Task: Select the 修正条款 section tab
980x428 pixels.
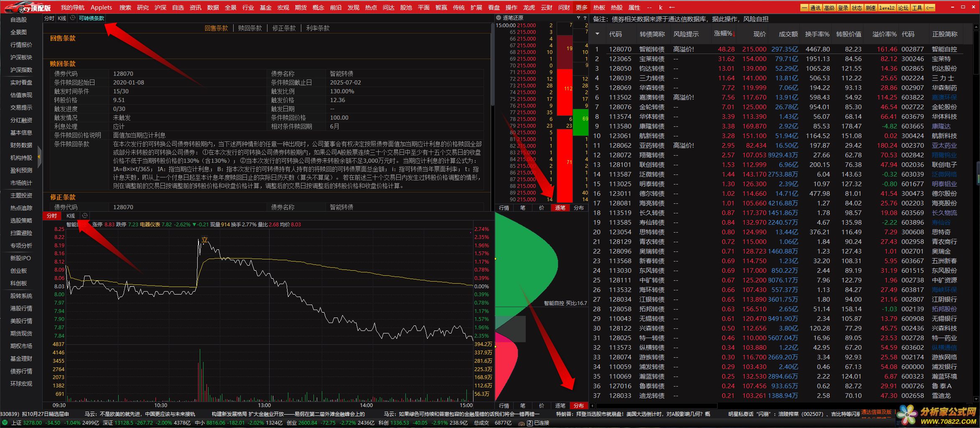Action: tap(284, 28)
